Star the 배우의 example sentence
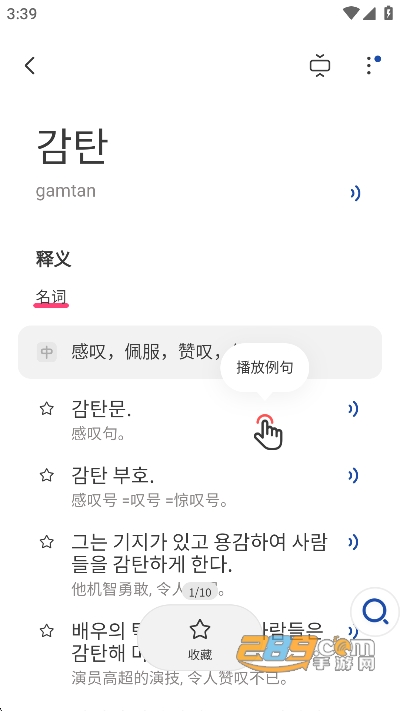 (x=47, y=631)
